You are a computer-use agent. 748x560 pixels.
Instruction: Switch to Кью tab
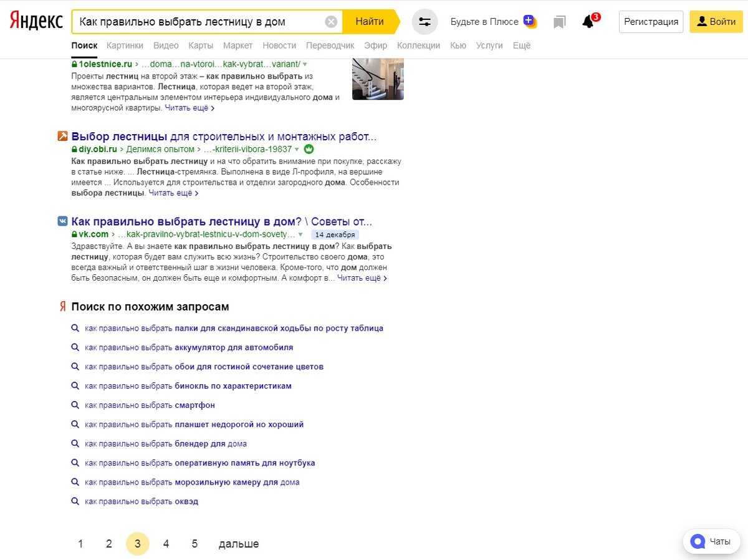(x=458, y=46)
